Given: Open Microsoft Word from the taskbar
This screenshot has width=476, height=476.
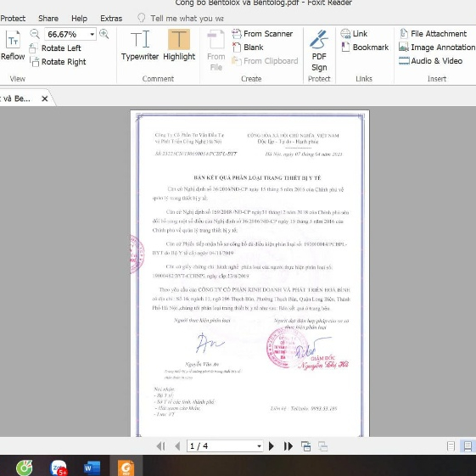Looking at the screenshot, I should [92, 468].
